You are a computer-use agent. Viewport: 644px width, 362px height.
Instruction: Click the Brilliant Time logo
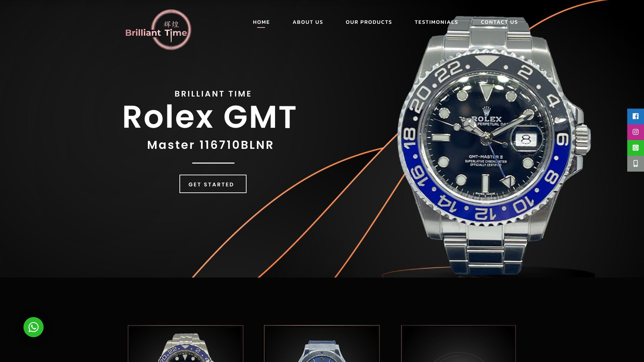(158, 30)
